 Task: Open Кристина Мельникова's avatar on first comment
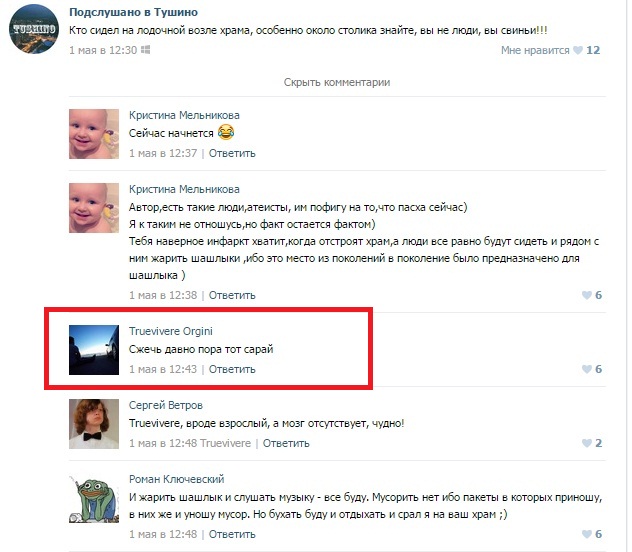tap(94, 134)
